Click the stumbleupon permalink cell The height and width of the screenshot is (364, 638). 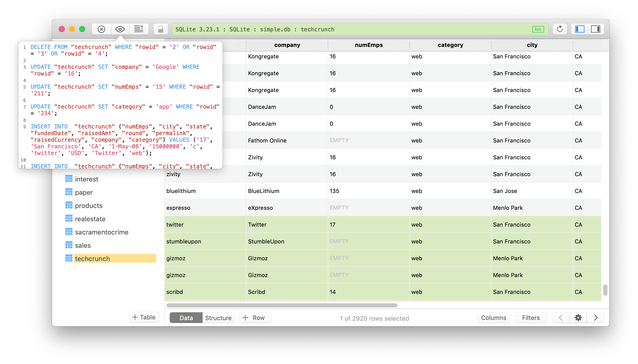click(x=205, y=241)
